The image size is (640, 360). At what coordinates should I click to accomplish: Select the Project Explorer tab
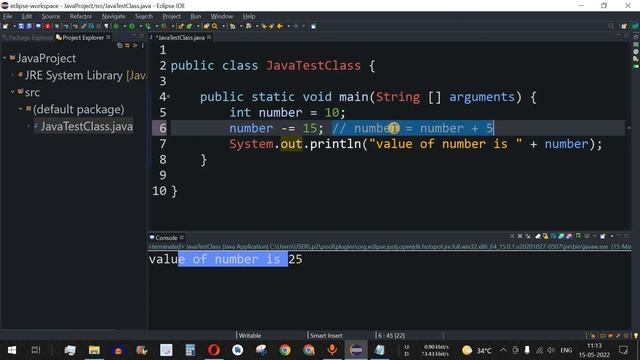(83, 38)
